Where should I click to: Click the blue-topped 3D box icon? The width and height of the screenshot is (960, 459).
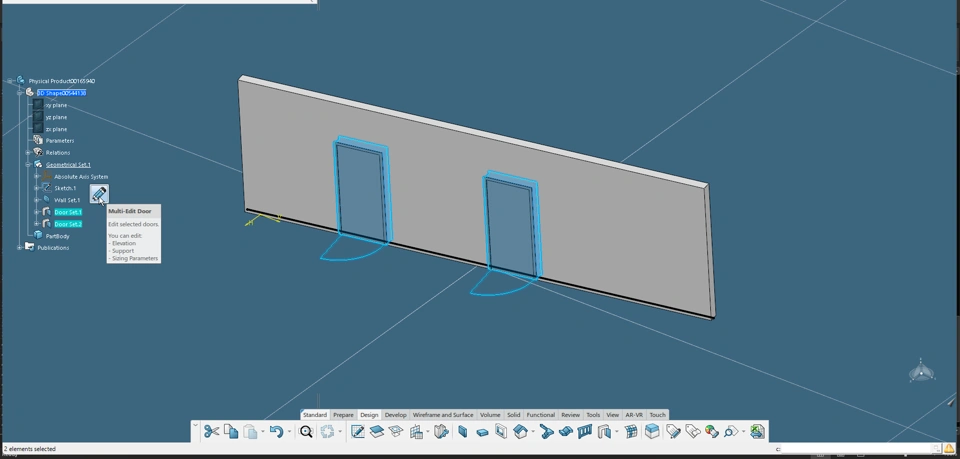point(651,431)
